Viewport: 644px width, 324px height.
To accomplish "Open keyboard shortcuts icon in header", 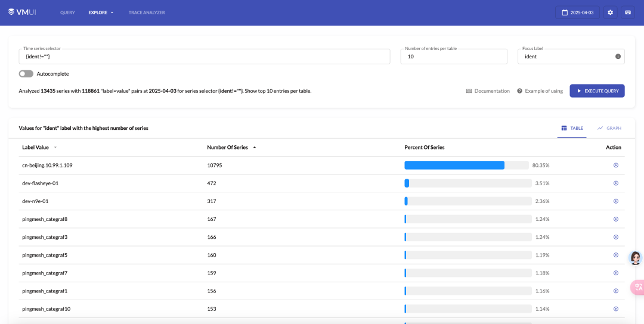I will [x=627, y=13].
